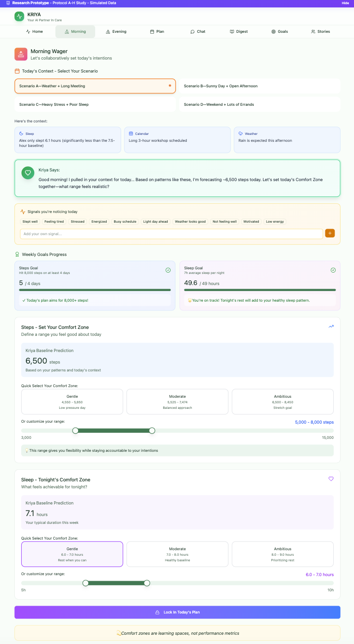The image size is (354, 644).
Task: Click the Sleep Goal checkmark circle icon
Action: pos(333,270)
